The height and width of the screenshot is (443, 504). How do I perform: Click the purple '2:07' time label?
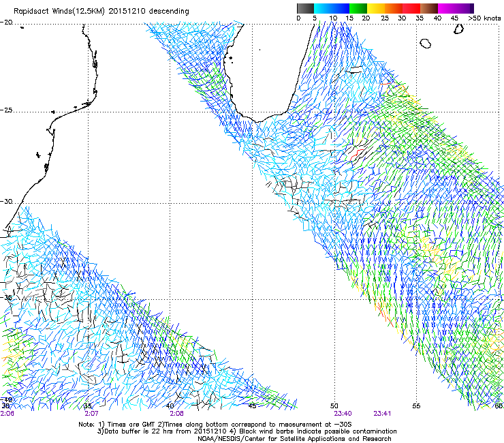(92, 414)
